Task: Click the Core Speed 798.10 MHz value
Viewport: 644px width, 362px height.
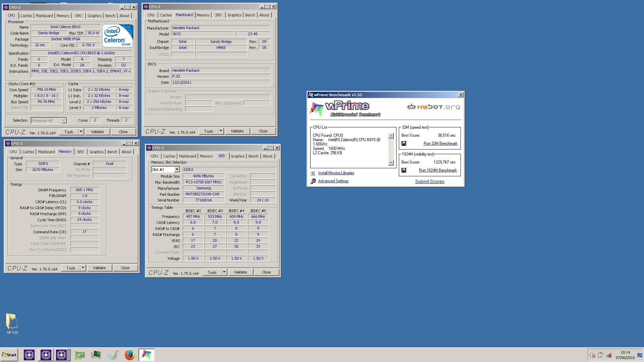Action: click(46, 89)
